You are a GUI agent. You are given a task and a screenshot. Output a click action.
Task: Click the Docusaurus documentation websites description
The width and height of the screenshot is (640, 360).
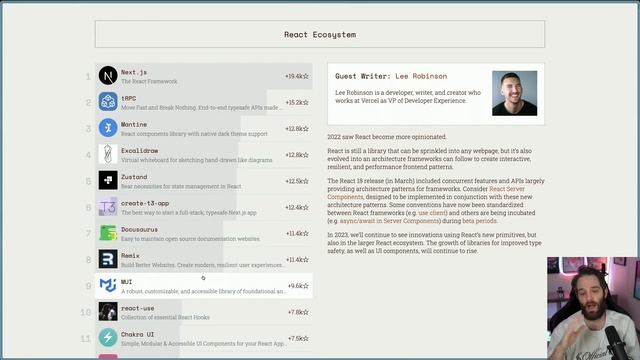pyautogui.click(x=190, y=239)
